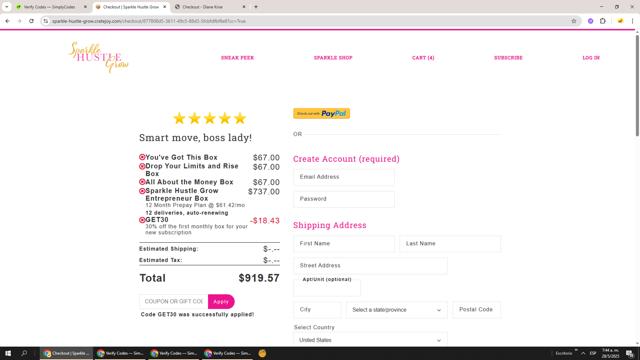Focus the coupon or gift code field
The image size is (640, 360).
point(173,302)
